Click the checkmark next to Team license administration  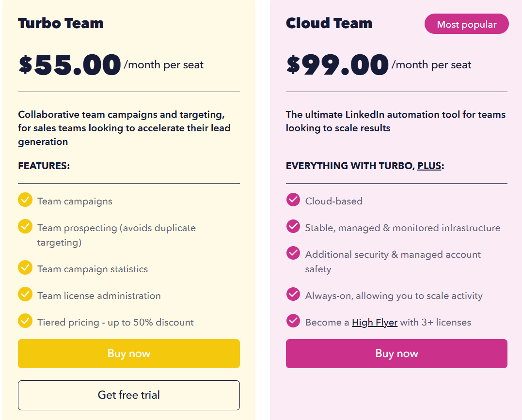(25, 295)
